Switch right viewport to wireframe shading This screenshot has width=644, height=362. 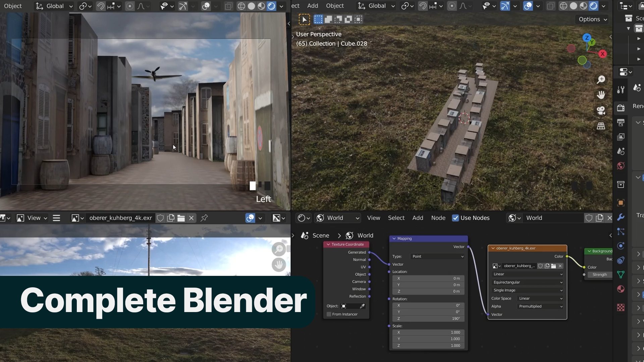[563, 6]
